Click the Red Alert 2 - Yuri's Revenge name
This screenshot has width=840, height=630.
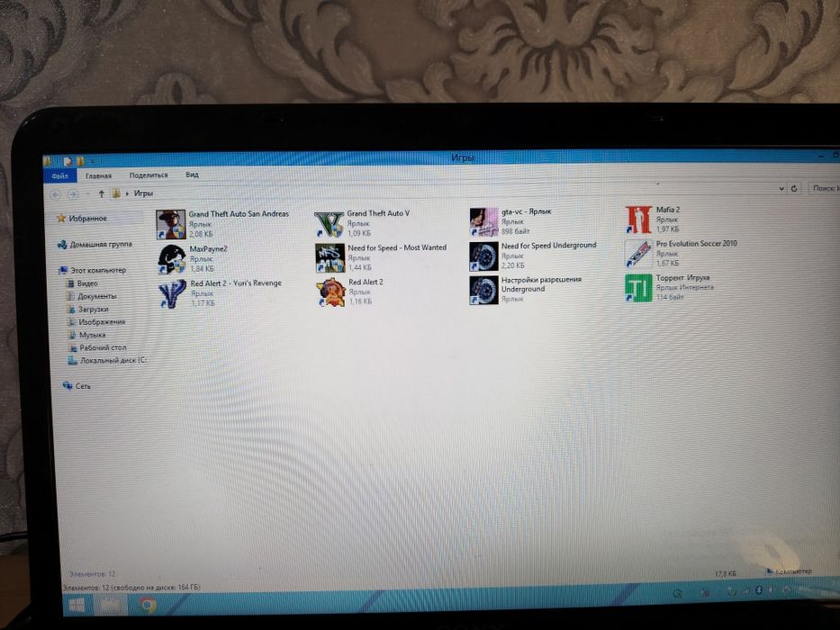[x=236, y=283]
